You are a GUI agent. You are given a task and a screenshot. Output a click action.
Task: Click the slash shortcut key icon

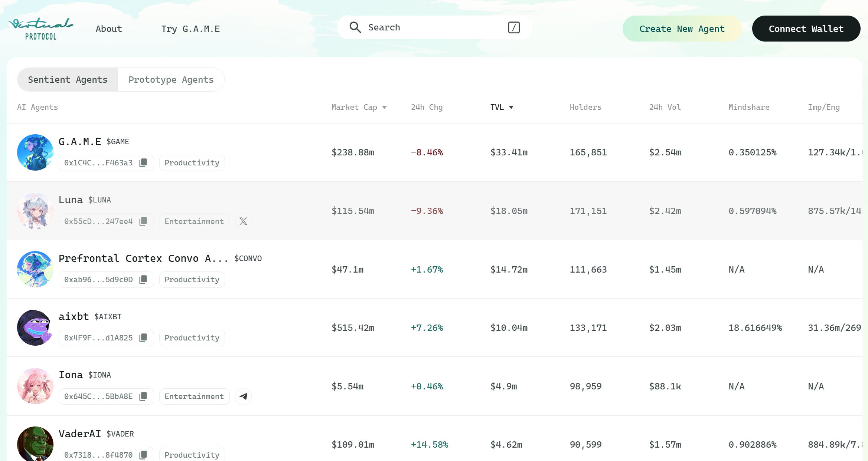[513, 27]
